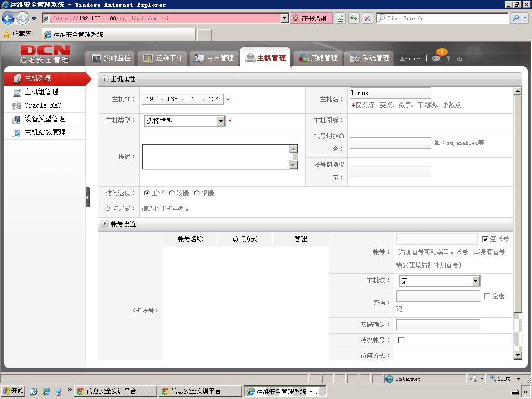This screenshot has height=399, width=532.
Task: Click the 帐号切换提示 input field
Action: (390, 171)
